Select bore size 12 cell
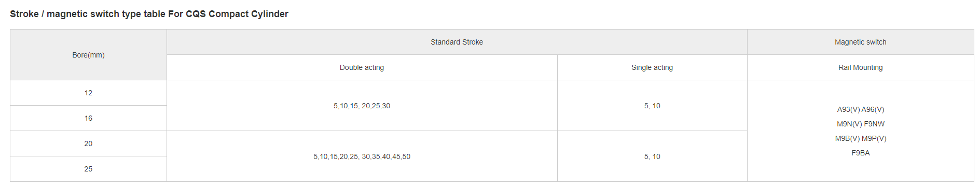This screenshot has height=187, width=980. [88, 93]
